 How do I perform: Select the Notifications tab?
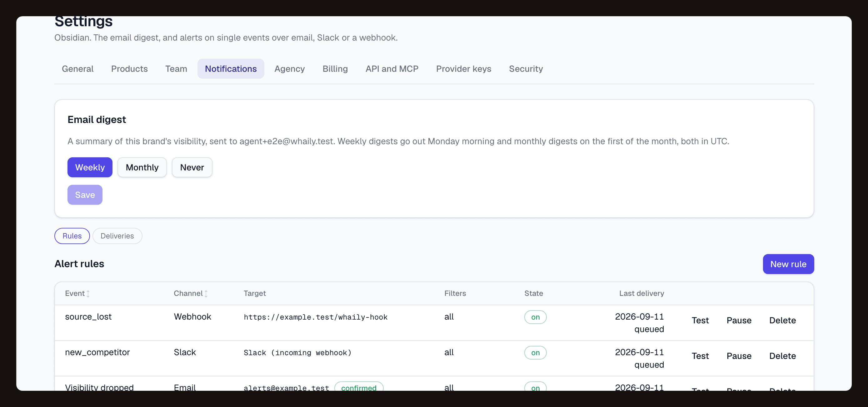click(231, 69)
